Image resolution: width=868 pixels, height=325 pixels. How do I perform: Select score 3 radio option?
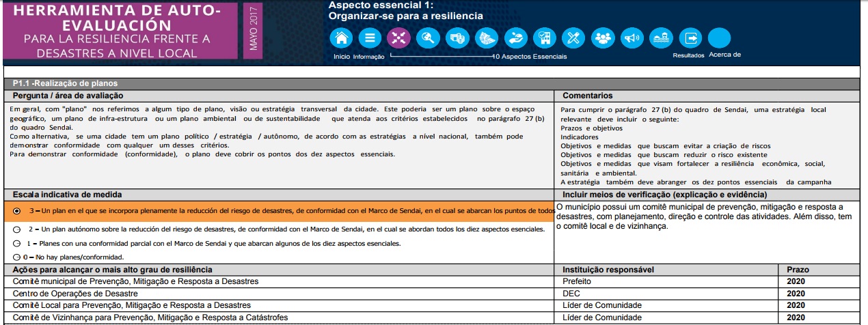(x=17, y=212)
